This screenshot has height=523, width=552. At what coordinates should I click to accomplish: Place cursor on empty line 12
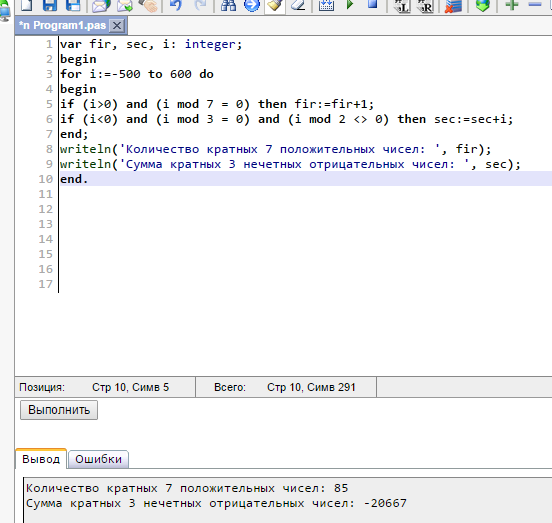(x=303, y=209)
